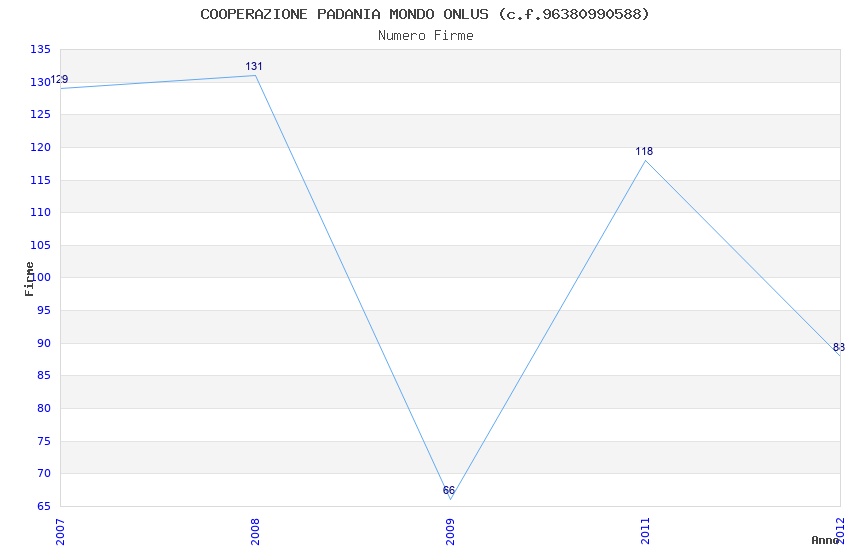The image size is (850, 550).
Task: Click the chart title COOPERAZIONE PADANIA MONDO ONLUS
Action: (x=424, y=14)
